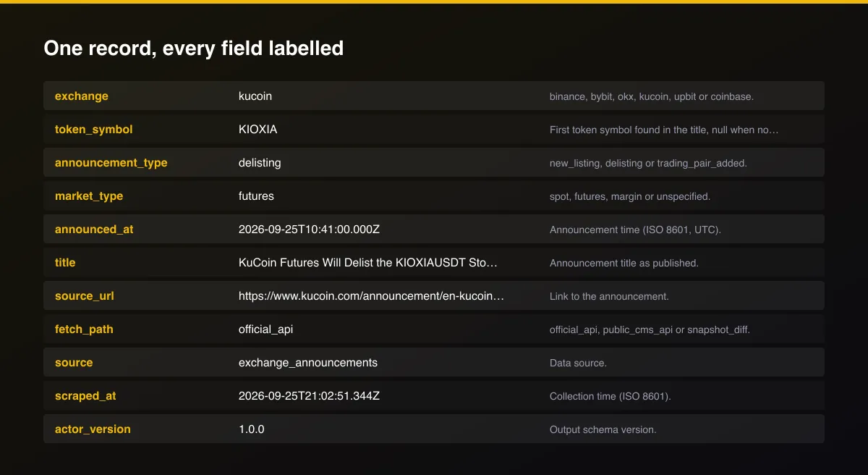The image size is (868, 475).
Task: Select the 'market_type' field name
Action: coord(89,196)
